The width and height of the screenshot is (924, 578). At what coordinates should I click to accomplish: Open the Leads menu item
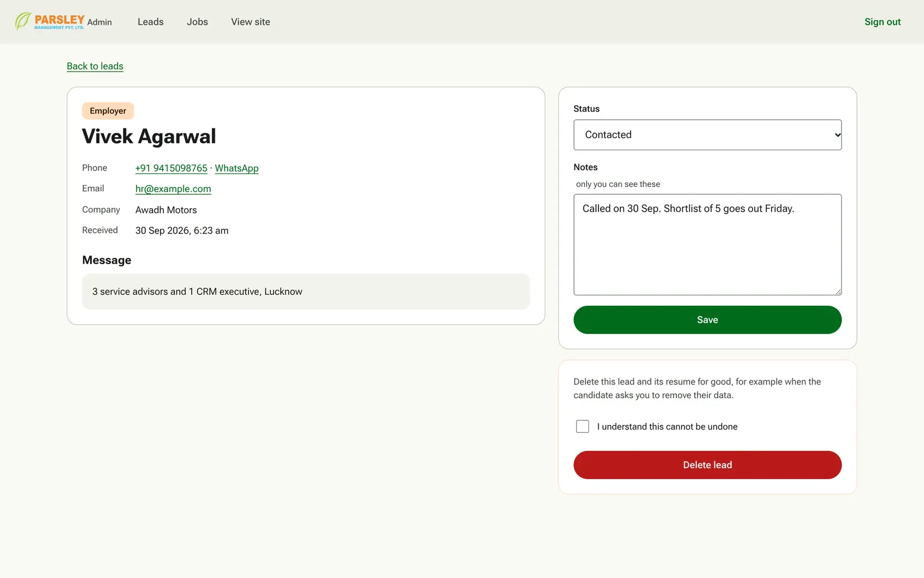(151, 22)
